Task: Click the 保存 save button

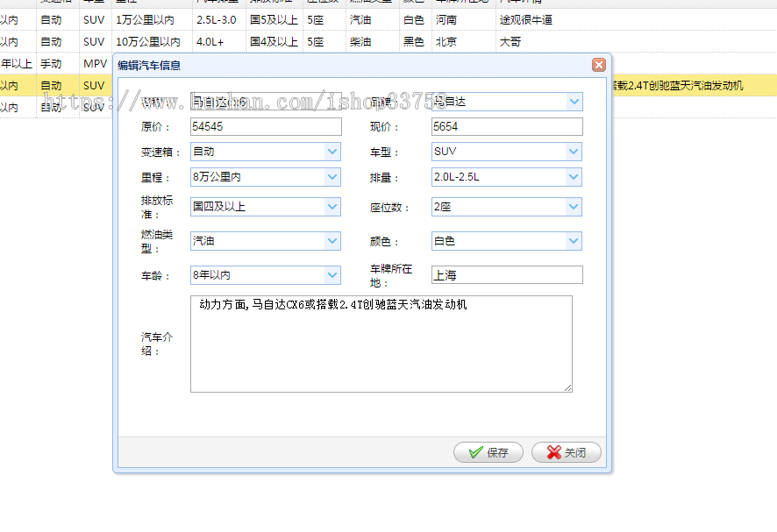Action: pos(488,452)
